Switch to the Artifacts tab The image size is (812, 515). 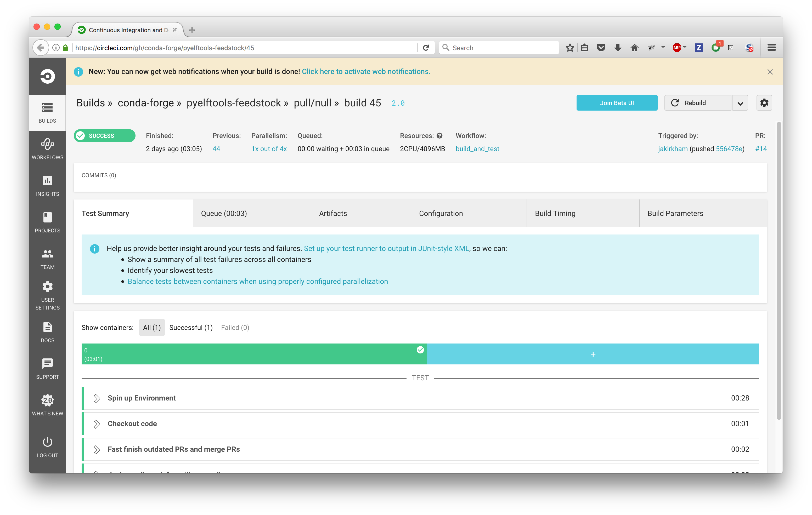(x=333, y=213)
